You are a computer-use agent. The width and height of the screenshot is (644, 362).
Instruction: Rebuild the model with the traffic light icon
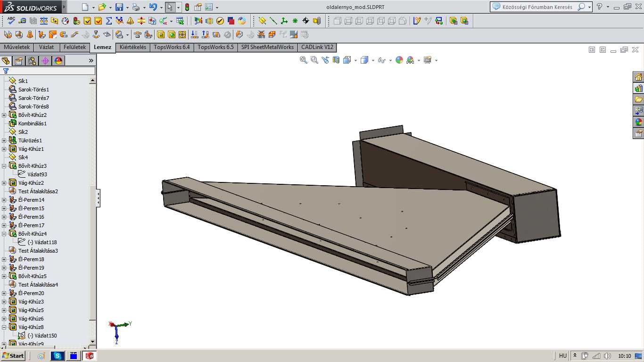pos(187,7)
